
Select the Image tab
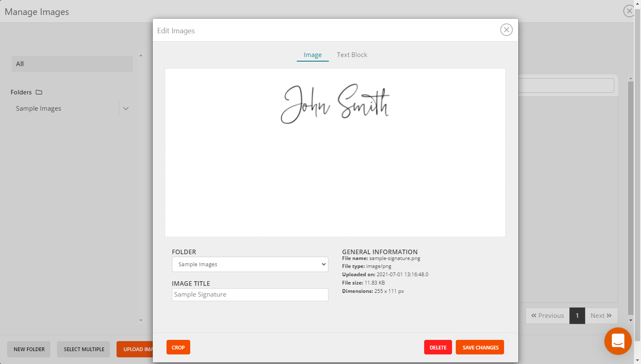(312, 54)
